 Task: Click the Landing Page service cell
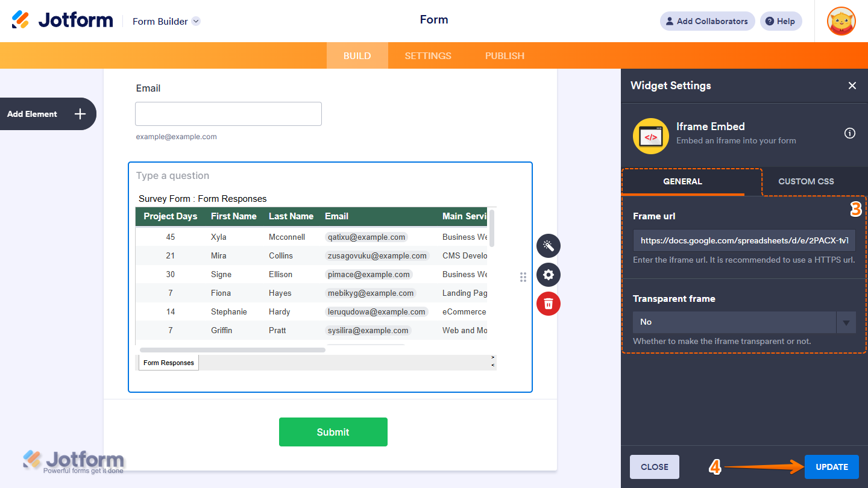[465, 293]
